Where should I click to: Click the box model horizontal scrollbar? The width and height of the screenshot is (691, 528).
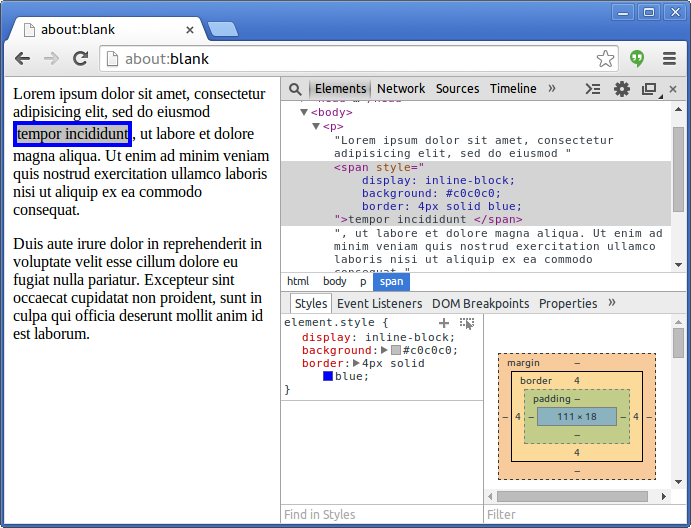point(572,496)
